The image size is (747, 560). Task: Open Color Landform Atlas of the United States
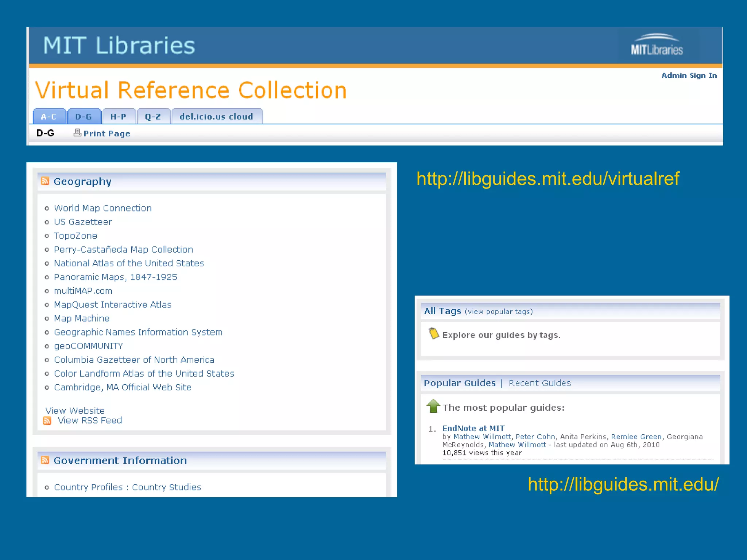[144, 374]
